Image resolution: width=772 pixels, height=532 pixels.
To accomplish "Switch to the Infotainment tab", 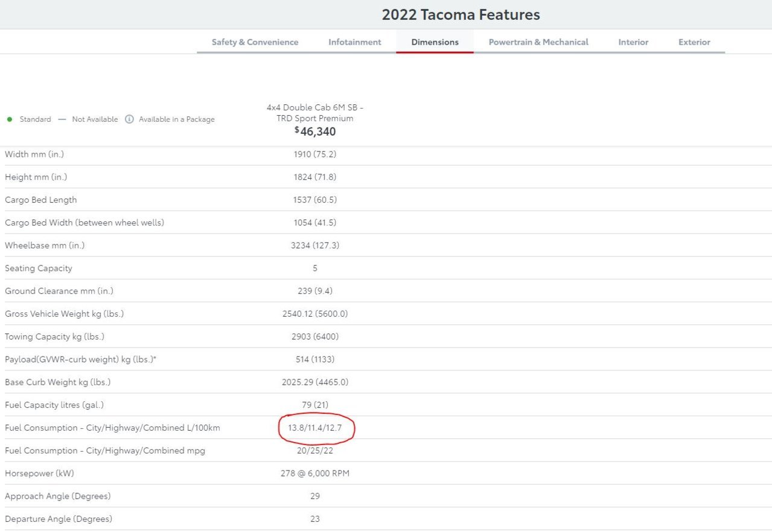I will pyautogui.click(x=355, y=42).
